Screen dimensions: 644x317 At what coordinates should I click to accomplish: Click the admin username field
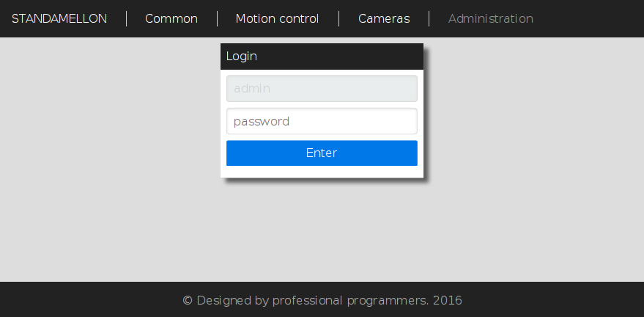pos(322,89)
